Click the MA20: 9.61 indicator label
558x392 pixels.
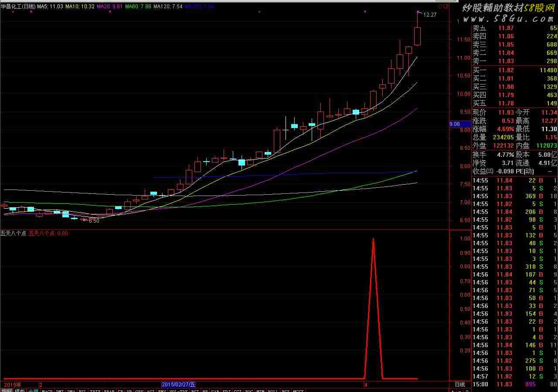(x=110, y=7)
